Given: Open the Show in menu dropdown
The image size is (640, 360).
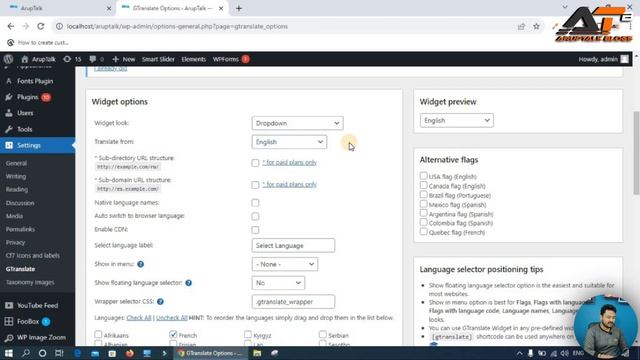Looking at the screenshot, I should click(284, 264).
